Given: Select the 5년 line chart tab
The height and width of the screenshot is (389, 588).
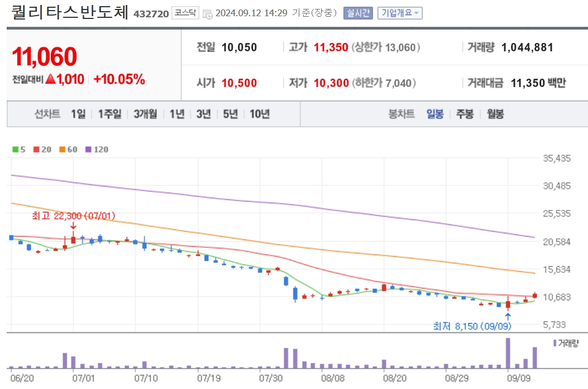Looking at the screenshot, I should 230,113.
